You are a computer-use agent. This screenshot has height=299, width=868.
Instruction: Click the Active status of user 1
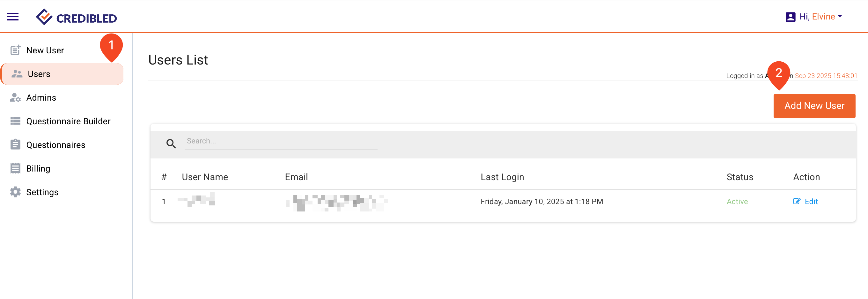tap(737, 202)
